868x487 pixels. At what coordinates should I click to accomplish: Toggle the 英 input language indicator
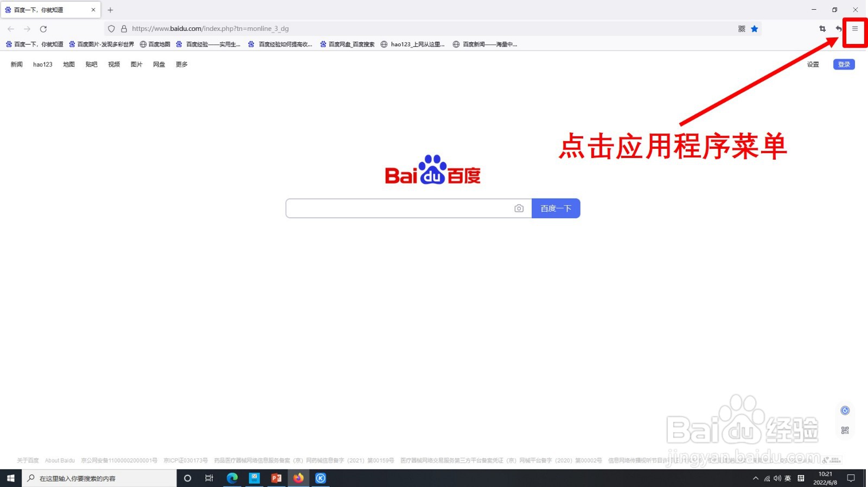point(788,478)
